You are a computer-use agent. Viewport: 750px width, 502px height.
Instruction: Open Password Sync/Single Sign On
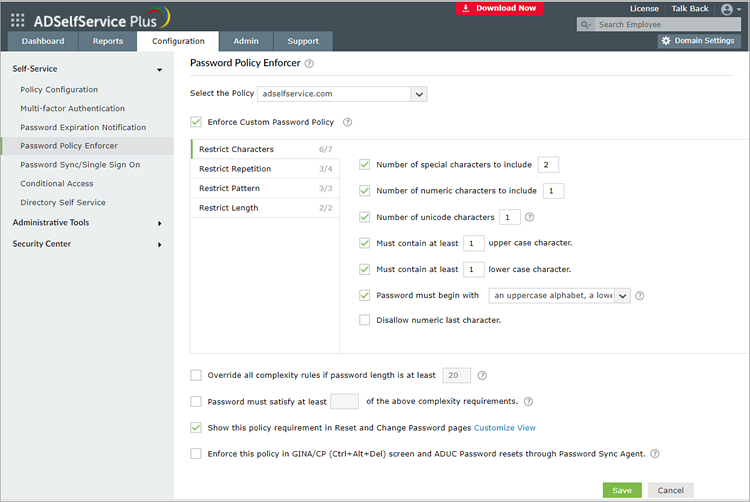pyautogui.click(x=80, y=164)
